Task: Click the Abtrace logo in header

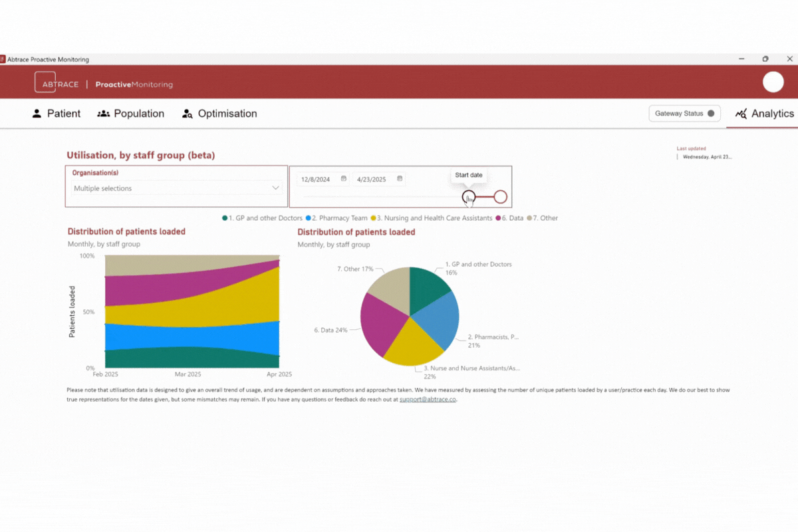Action: [x=57, y=84]
